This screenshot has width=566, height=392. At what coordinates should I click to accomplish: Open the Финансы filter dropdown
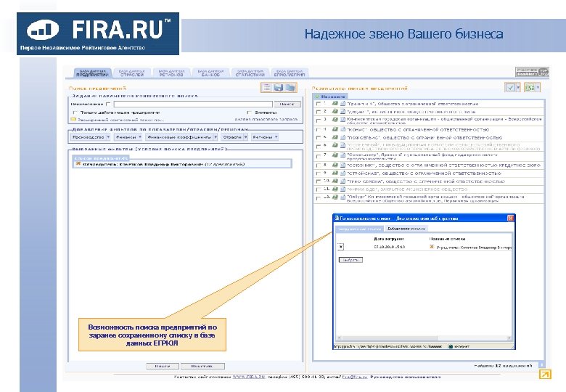pos(128,137)
